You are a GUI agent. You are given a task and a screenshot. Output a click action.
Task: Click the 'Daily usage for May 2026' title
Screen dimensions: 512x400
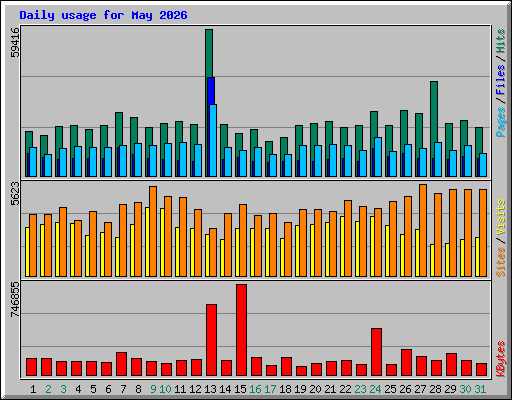coord(103,15)
